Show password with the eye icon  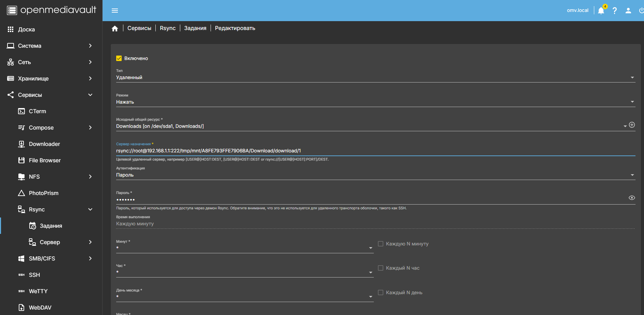tap(632, 198)
